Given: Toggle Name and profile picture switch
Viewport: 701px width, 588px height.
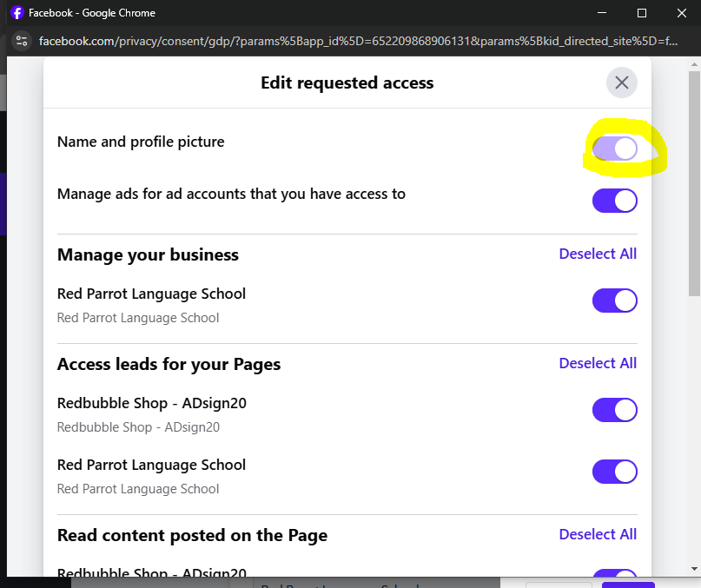Looking at the screenshot, I should click(614, 149).
